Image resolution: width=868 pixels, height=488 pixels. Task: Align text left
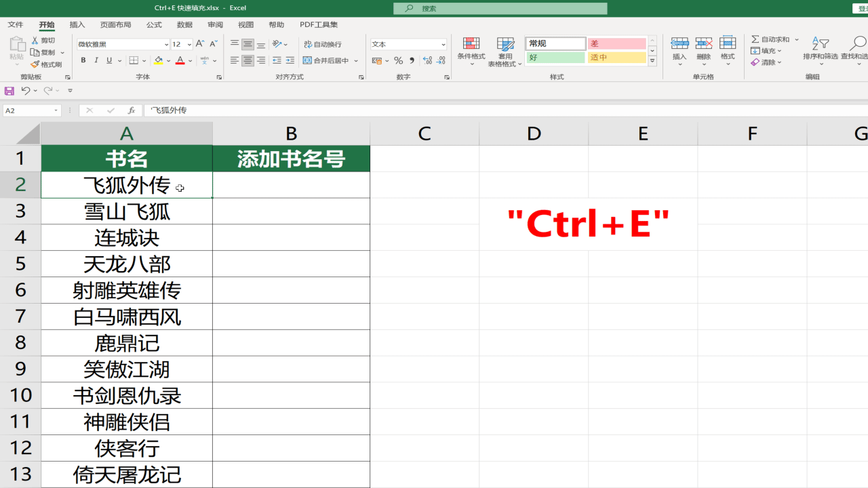click(x=235, y=60)
